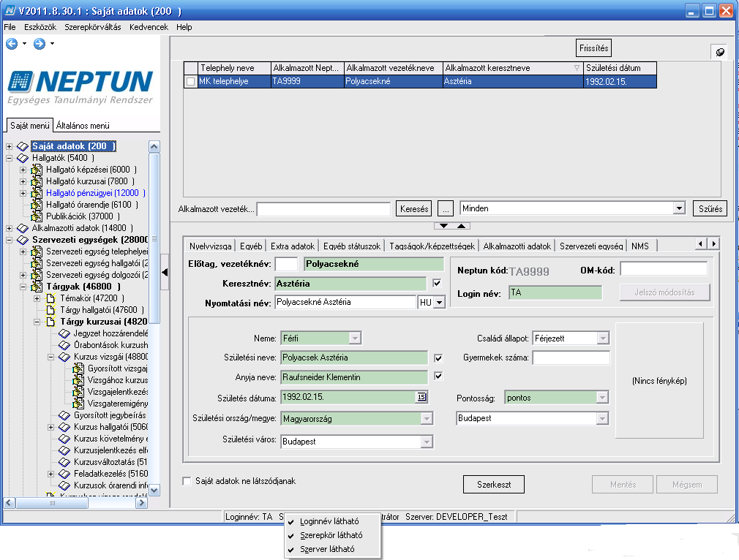
Task: Click the Jegyzet hozzárendelés icon
Action: coord(64,334)
